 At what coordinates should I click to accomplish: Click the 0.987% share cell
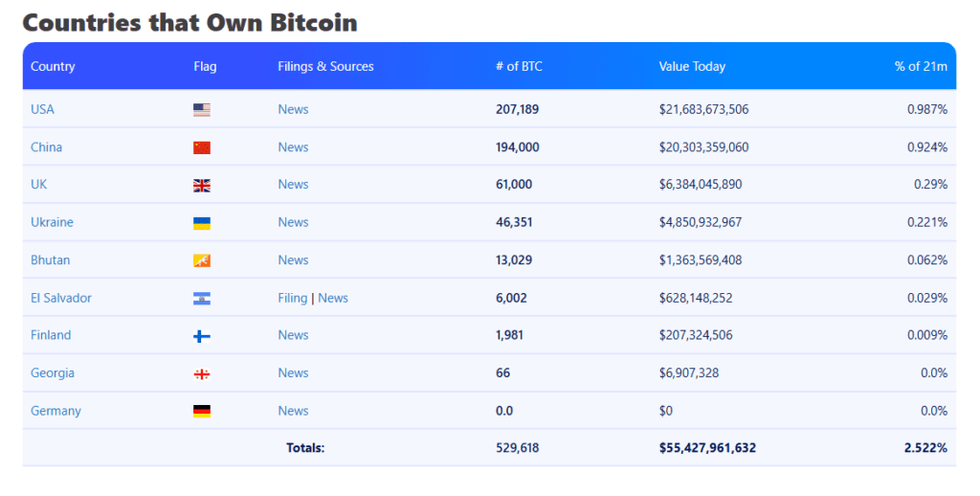926,109
